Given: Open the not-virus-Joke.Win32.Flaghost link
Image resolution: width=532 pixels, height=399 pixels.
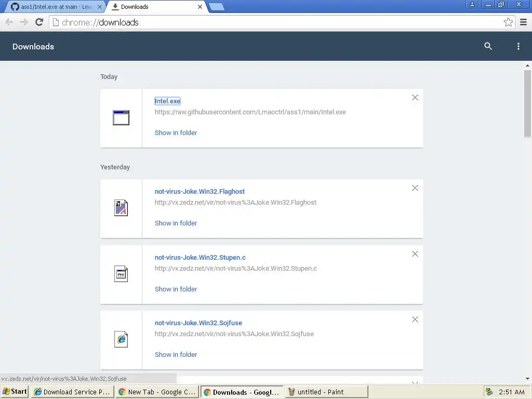Looking at the screenshot, I should click(x=199, y=191).
